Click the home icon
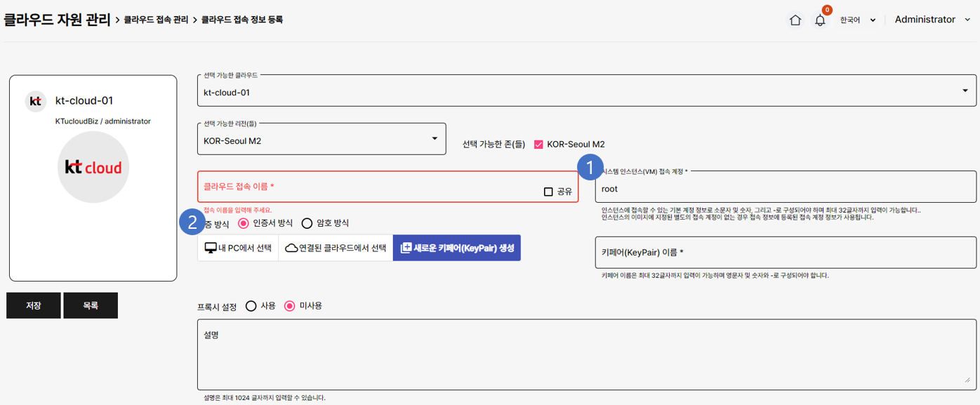This screenshot has width=980, height=405. [795, 20]
